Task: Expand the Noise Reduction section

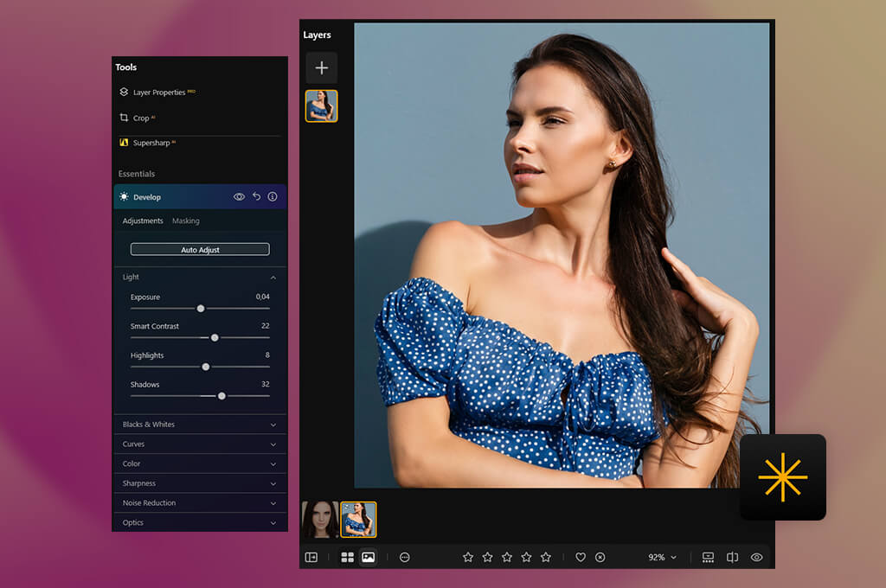Action: click(x=200, y=502)
